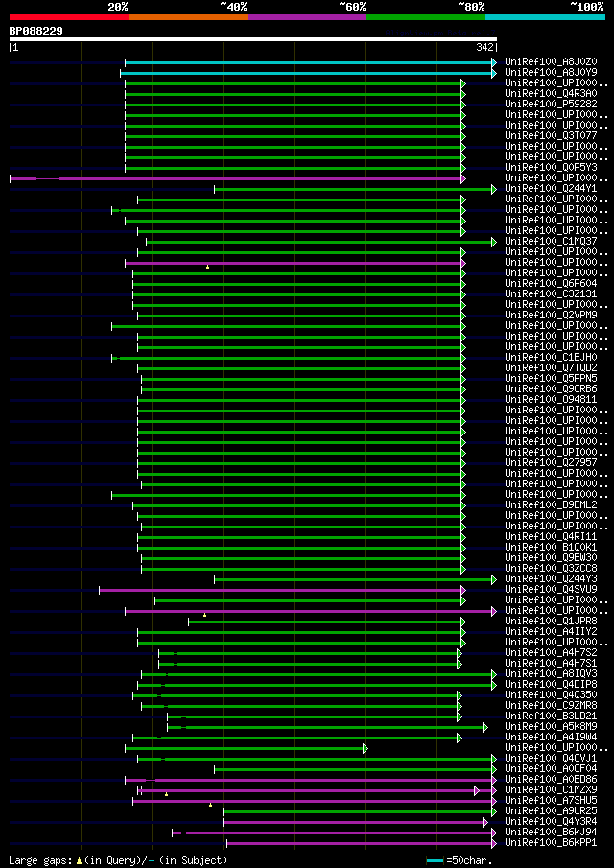Select the UniRef100_B1Q0K1 label
This screenshot has width=614, height=868.
coord(551,548)
